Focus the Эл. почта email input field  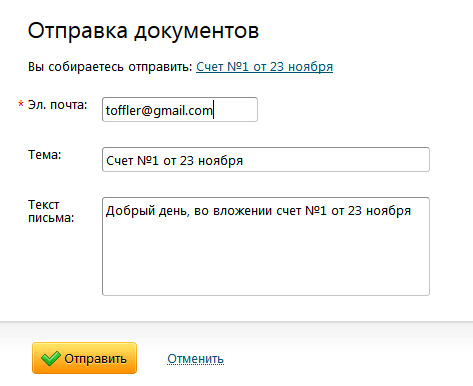pyautogui.click(x=180, y=109)
